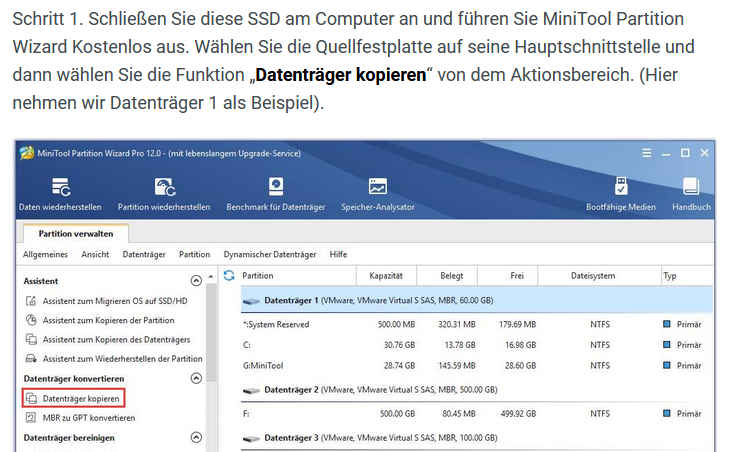The height and width of the screenshot is (452, 755).
Task: Open Bootfähige Medien icon
Action: [x=621, y=186]
